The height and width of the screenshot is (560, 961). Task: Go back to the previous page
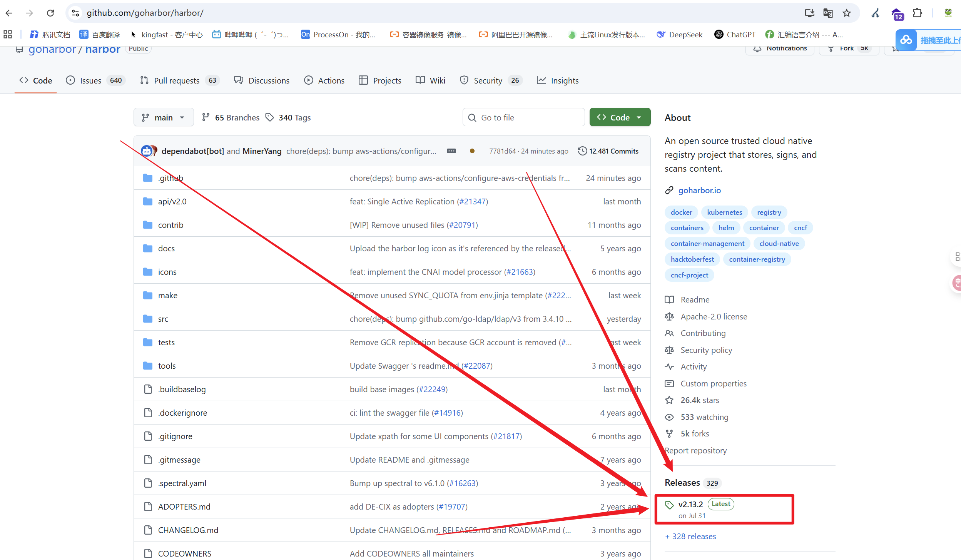[9, 13]
